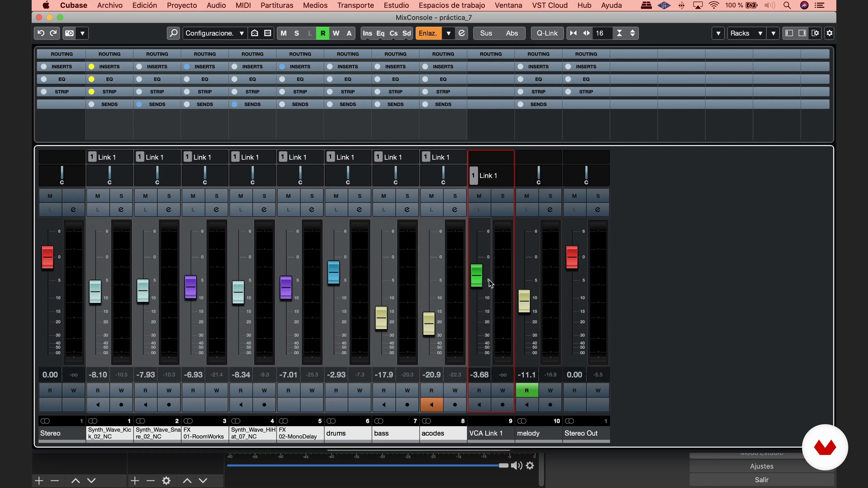Open the Proyecto menu
Viewport: 868px width, 488px height.
[x=182, y=5]
